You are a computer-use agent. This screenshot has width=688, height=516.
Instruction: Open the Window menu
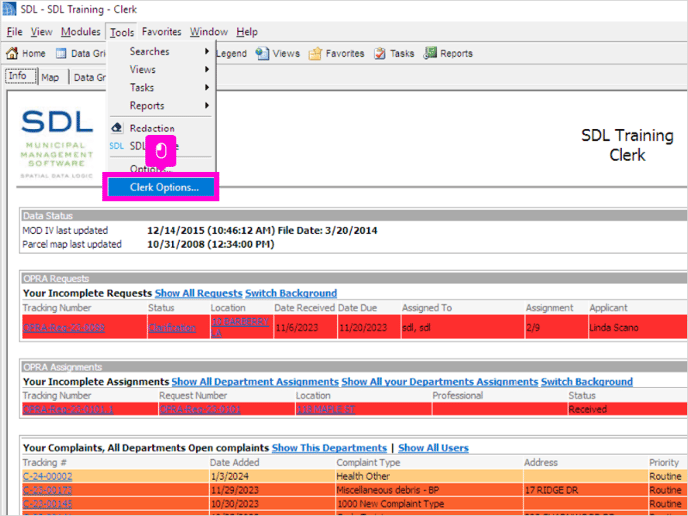point(209,32)
